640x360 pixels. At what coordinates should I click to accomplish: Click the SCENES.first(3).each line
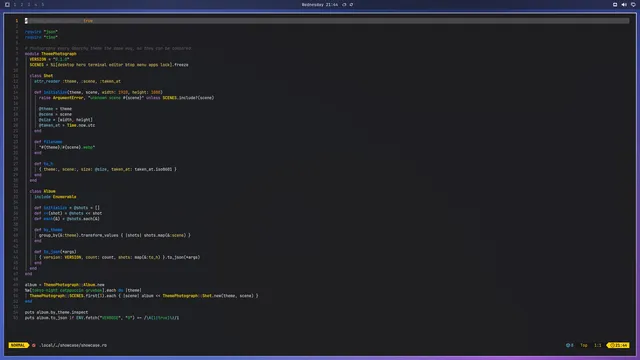(144, 296)
